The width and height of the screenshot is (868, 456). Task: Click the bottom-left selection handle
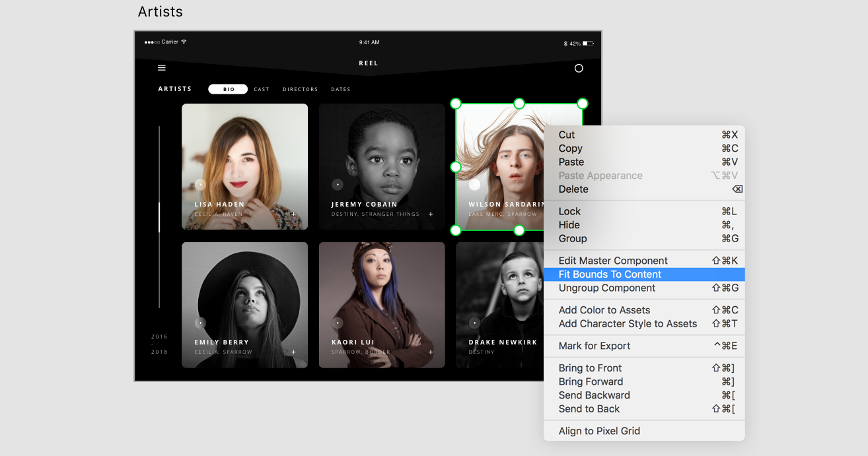click(456, 230)
